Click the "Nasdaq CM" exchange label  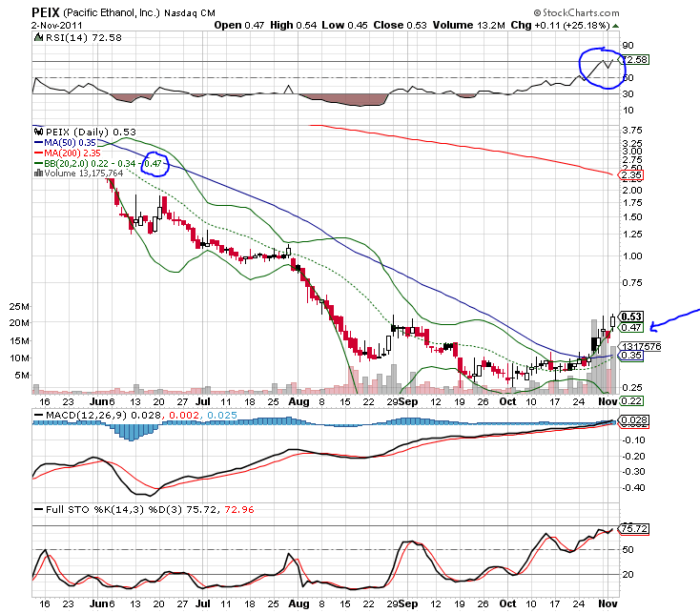pos(189,13)
